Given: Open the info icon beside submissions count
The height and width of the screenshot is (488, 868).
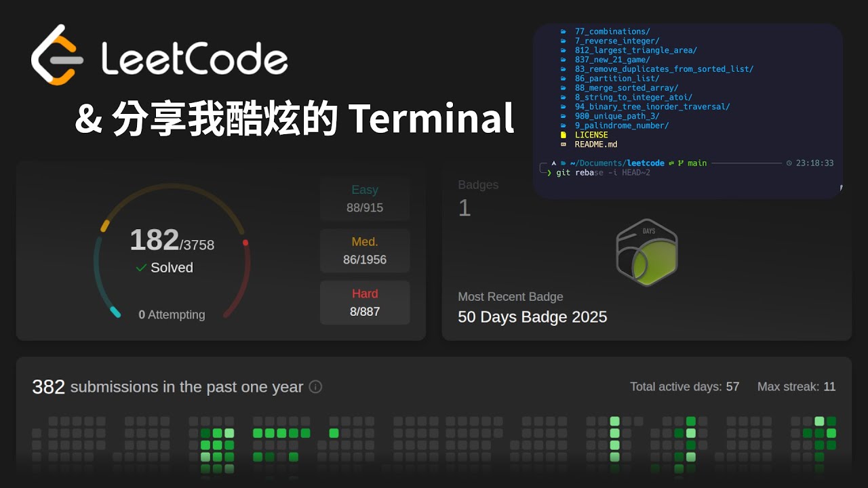Looking at the screenshot, I should pos(315,387).
